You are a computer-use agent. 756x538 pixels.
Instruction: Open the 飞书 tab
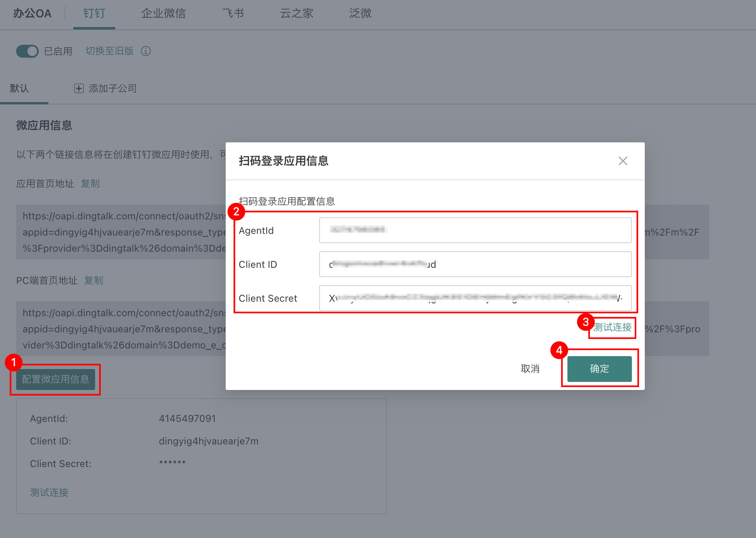233,13
